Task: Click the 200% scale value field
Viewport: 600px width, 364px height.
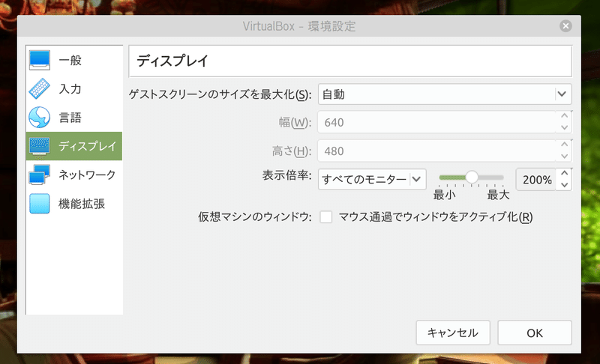Action: (x=536, y=180)
